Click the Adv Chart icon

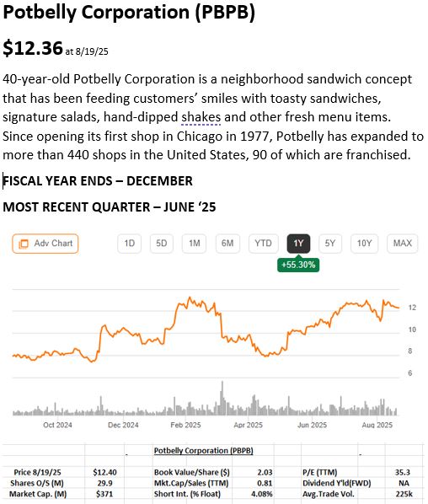[24, 244]
